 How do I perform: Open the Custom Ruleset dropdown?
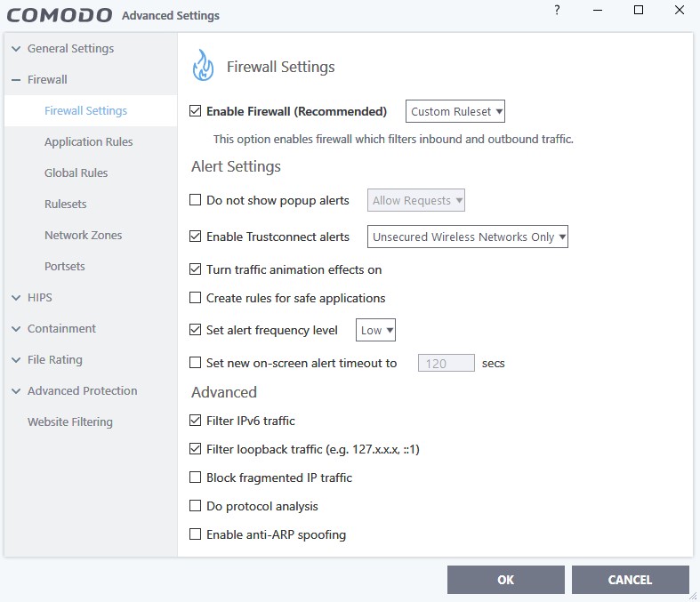(455, 111)
